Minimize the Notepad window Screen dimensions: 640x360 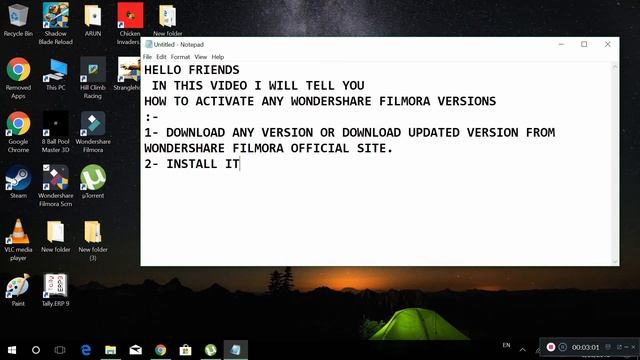(x=561, y=44)
